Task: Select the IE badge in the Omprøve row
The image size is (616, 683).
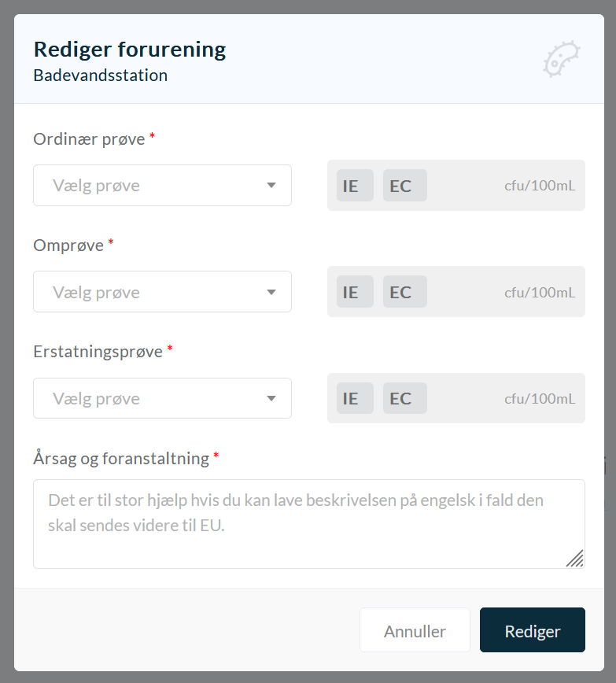Action: (355, 291)
